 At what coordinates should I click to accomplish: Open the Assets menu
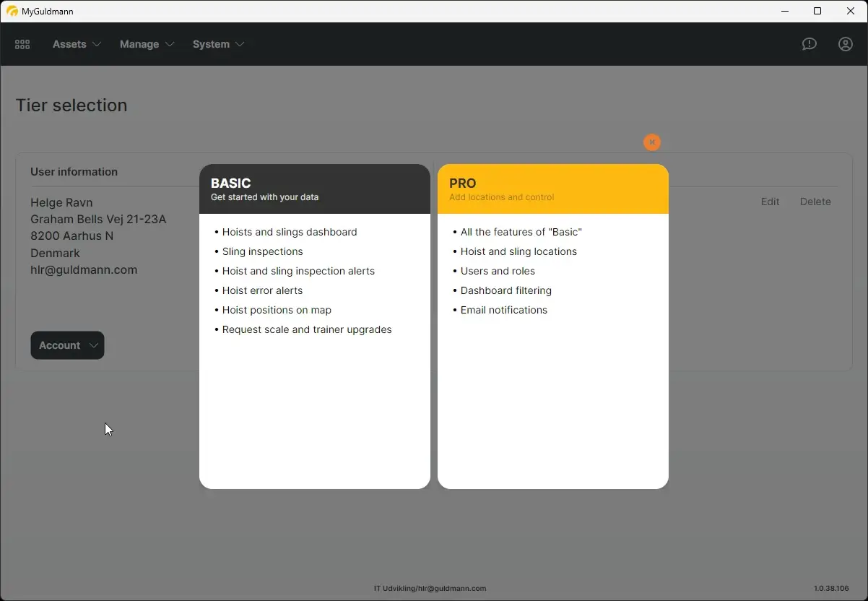coord(69,44)
